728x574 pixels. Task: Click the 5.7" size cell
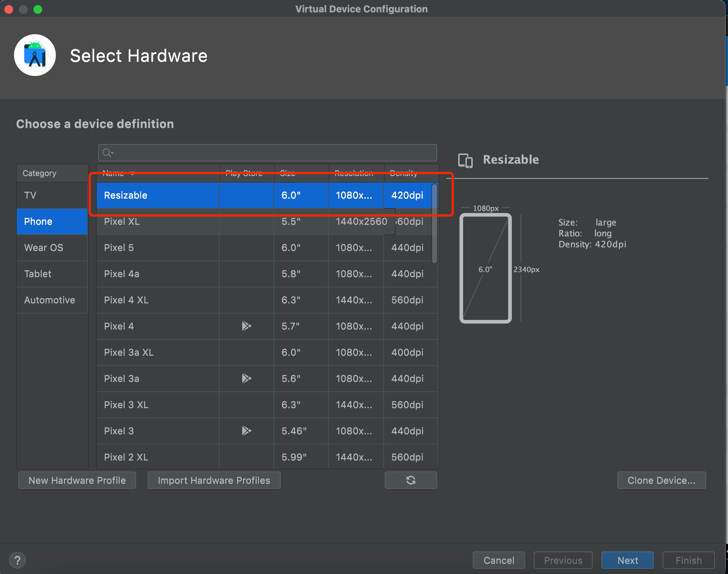tap(301, 326)
